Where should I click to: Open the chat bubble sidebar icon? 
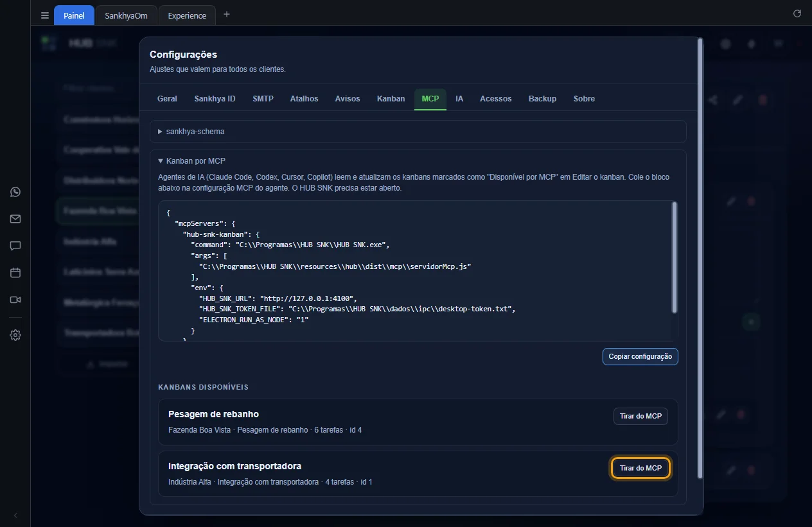(15, 246)
